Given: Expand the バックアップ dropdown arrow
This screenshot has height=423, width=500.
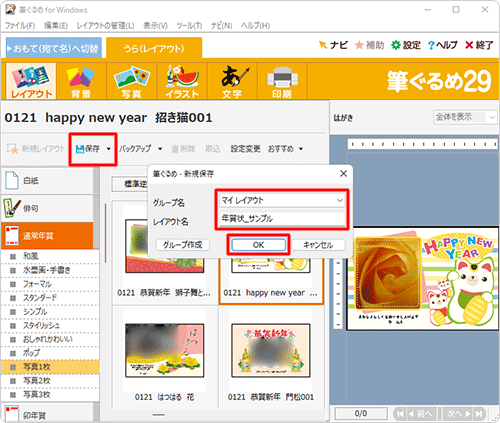Looking at the screenshot, I should click(160, 149).
